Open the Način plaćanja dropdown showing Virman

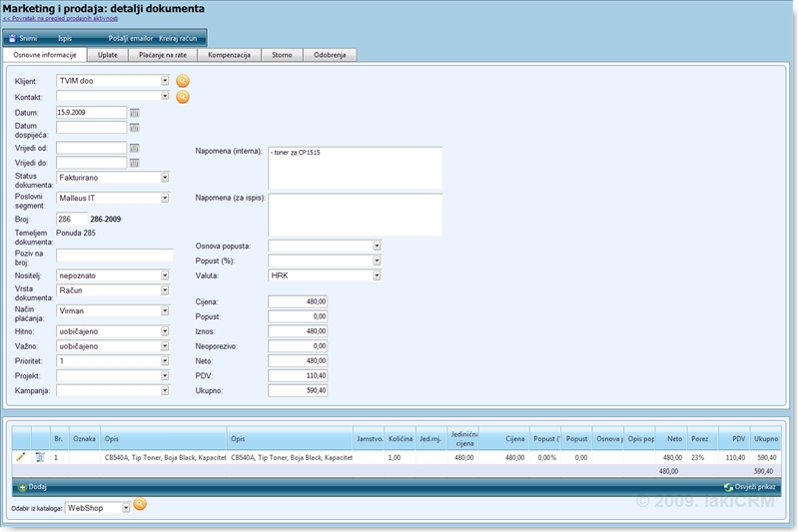coord(165,310)
